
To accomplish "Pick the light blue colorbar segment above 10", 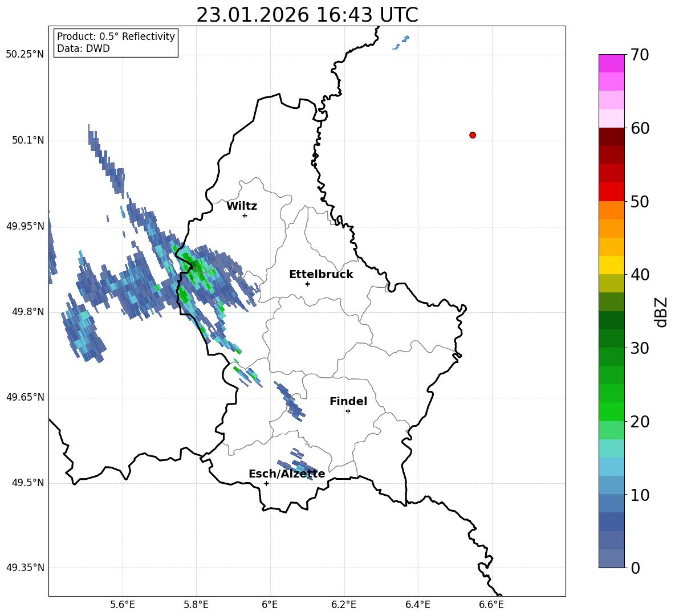I will (x=611, y=485).
